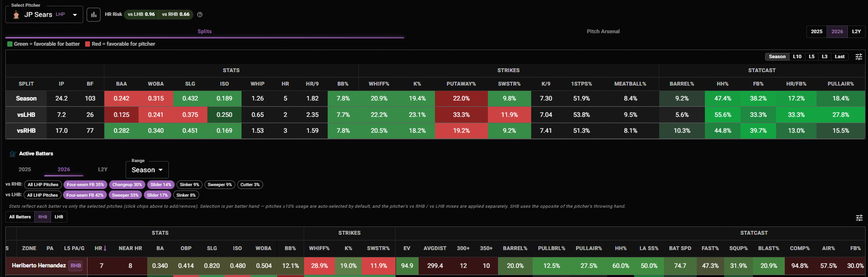Select the L10 games range button

coord(797,57)
